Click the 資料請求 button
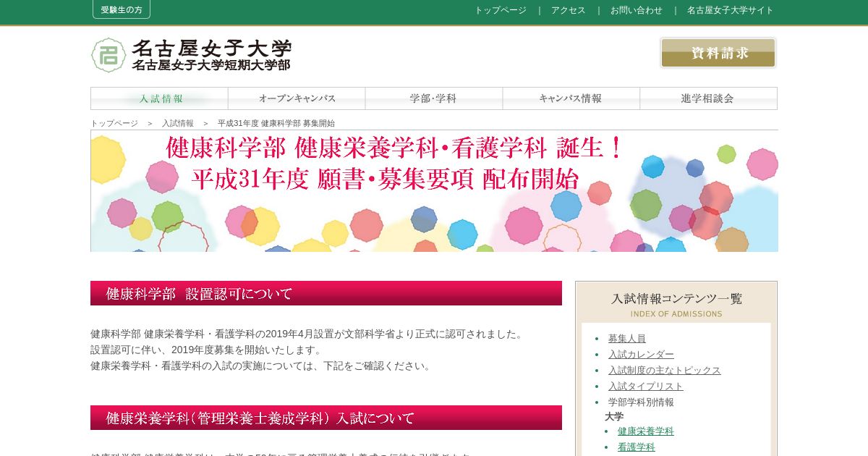This screenshot has width=868, height=456. [718, 53]
